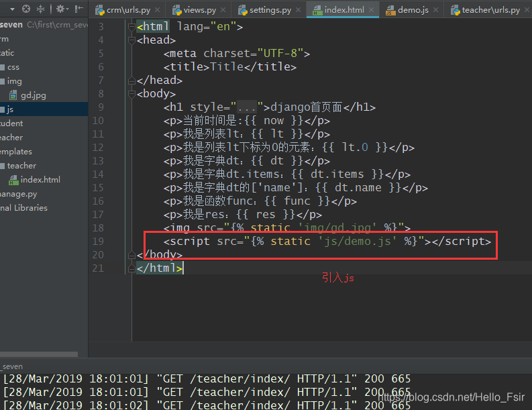Select the index.html editor tab
The width and height of the screenshot is (532, 410).
[x=343, y=10]
